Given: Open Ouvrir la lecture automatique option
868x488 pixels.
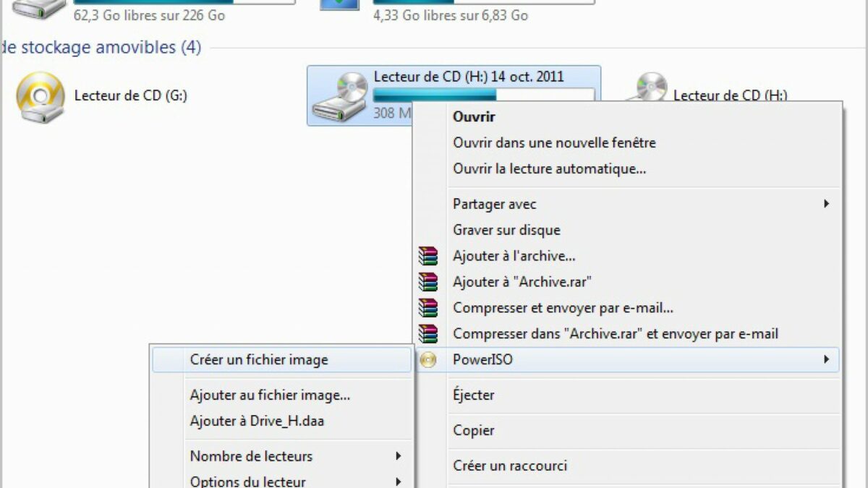Looking at the screenshot, I should coord(549,168).
